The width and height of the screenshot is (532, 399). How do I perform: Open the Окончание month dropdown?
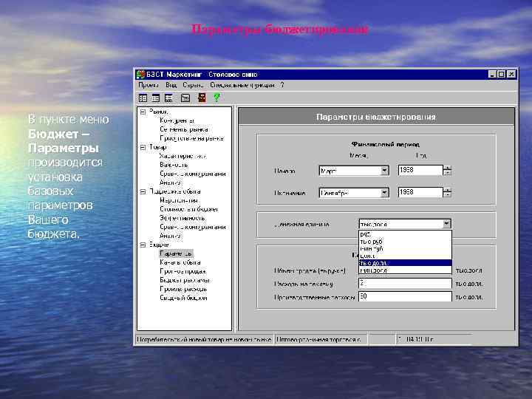point(384,193)
